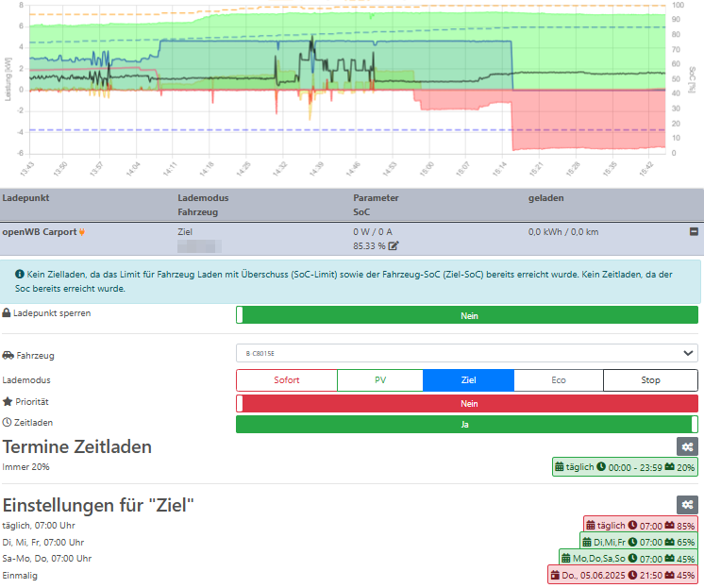
Task: Select Eco charging mode
Action: [x=559, y=380]
